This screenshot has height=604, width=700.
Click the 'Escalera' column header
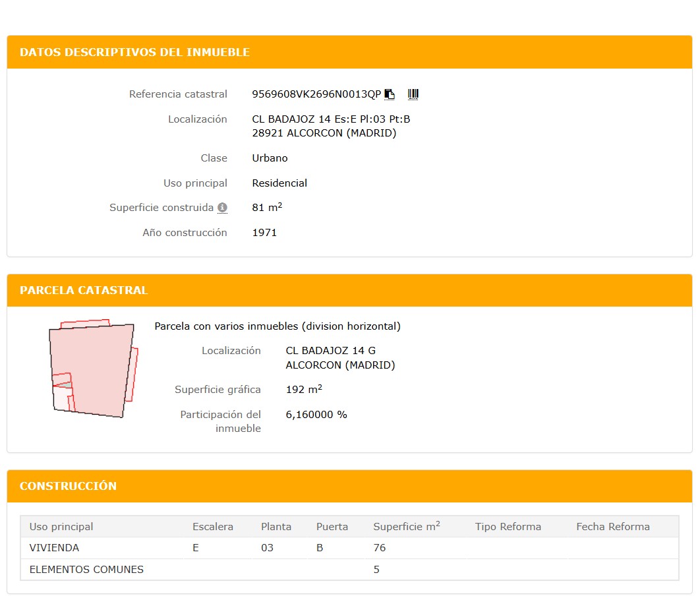pyautogui.click(x=213, y=526)
